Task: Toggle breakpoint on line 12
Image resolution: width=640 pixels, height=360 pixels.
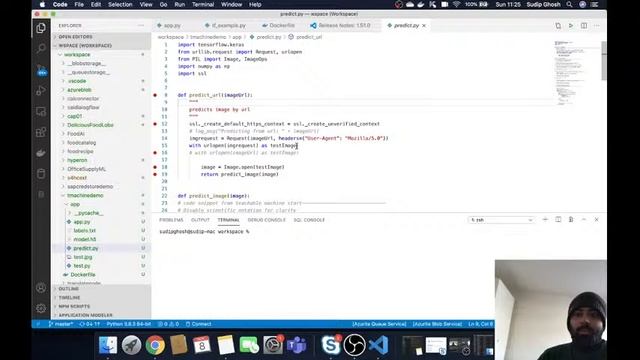Action: coord(155,124)
